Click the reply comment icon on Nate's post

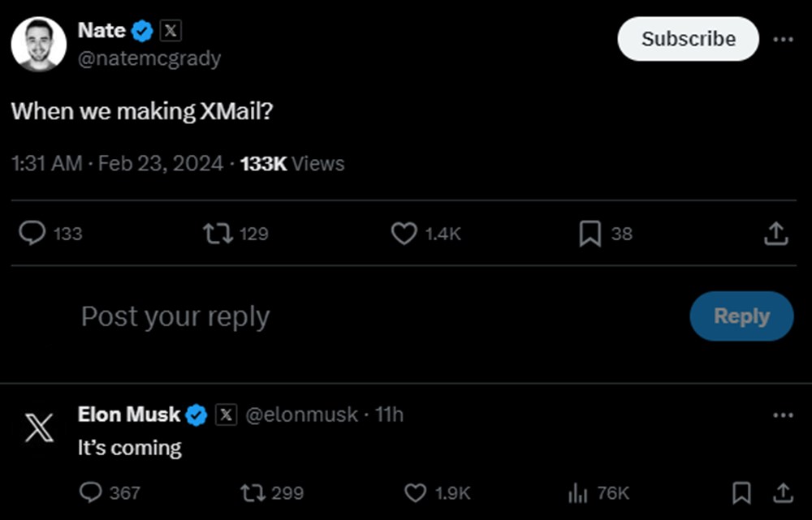click(x=32, y=234)
